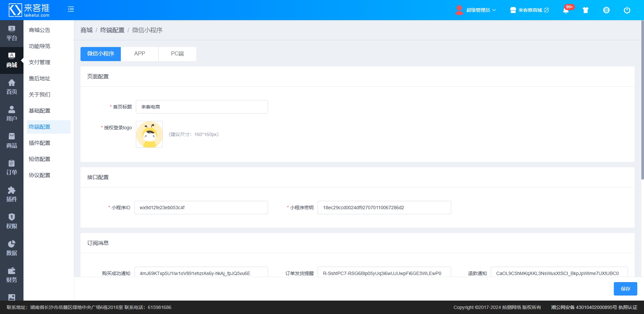
Task: Switch to the APP tab
Action: [x=140, y=54]
